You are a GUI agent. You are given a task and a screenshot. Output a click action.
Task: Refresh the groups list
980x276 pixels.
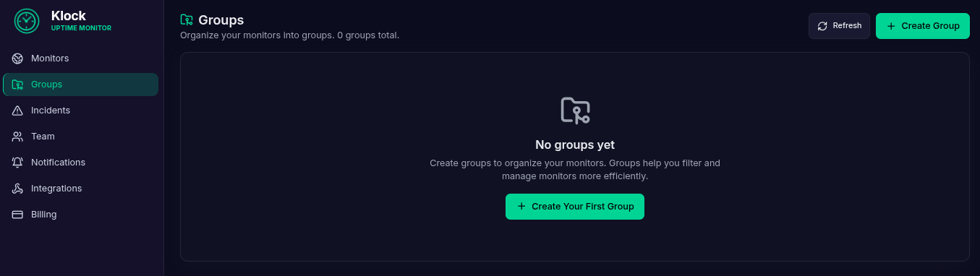pyautogui.click(x=839, y=26)
